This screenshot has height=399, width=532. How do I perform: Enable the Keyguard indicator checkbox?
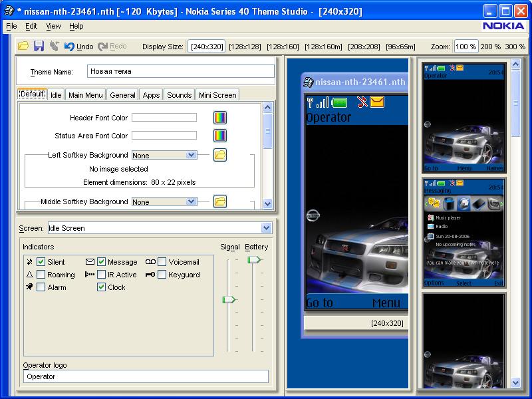[x=162, y=275]
